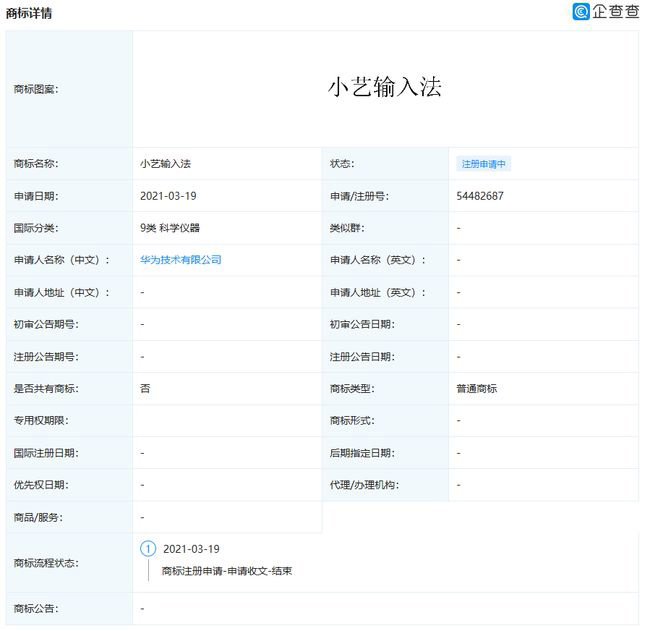Click the 代理/办理机构 label
The image size is (650, 631).
(364, 485)
